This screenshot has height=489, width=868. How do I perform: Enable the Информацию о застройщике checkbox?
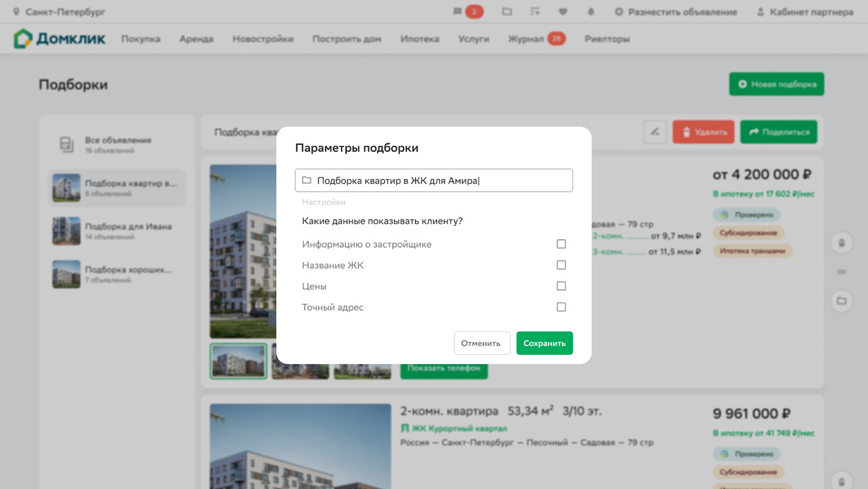click(x=561, y=244)
